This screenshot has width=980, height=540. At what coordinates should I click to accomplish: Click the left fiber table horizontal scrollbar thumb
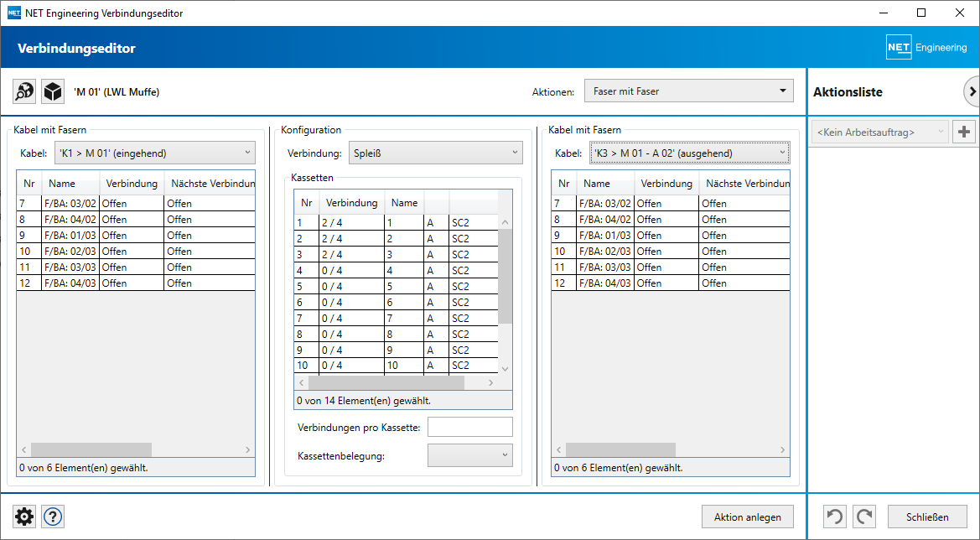(91, 449)
